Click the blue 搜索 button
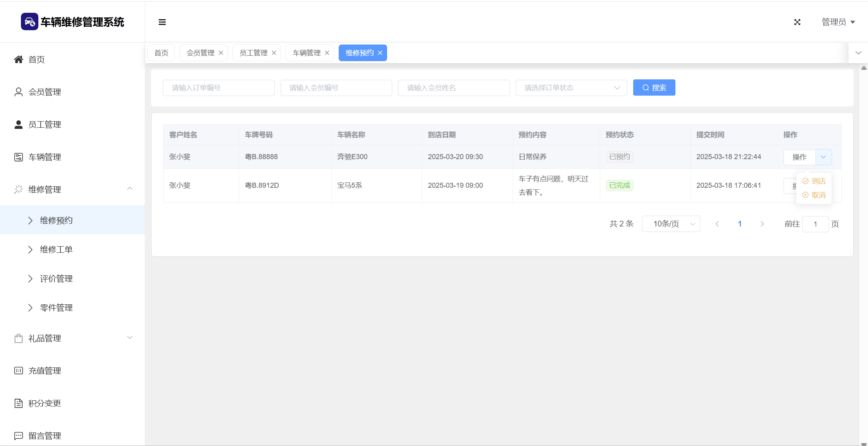The height and width of the screenshot is (446, 868). click(x=654, y=87)
